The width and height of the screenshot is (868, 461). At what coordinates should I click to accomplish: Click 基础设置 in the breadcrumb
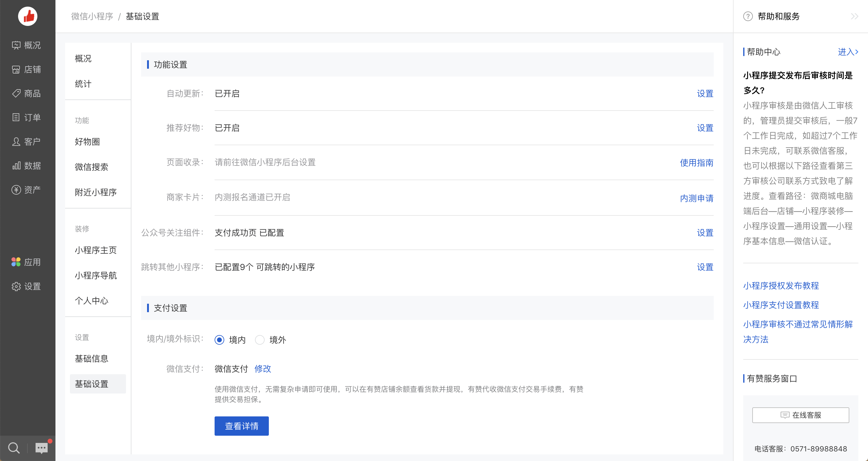point(143,16)
